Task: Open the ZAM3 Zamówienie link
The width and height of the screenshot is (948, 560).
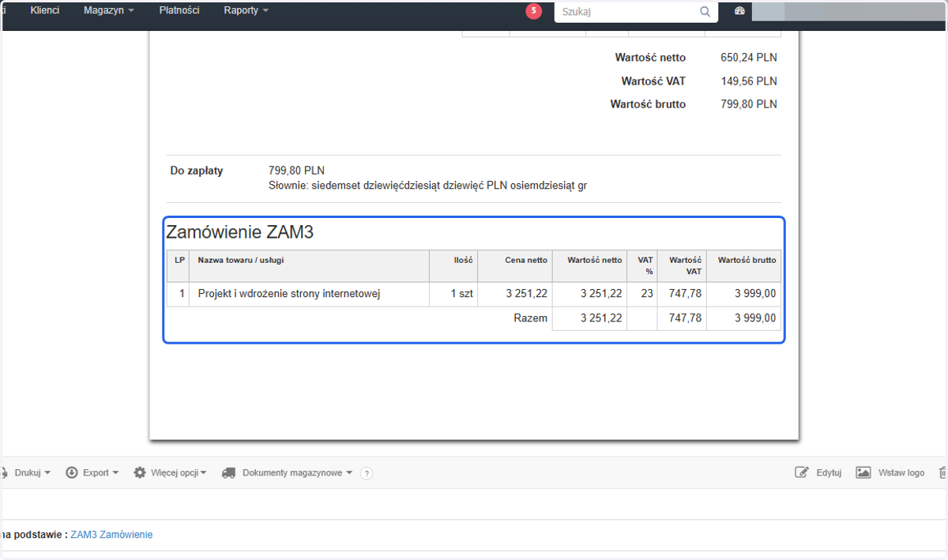Action: pos(111,535)
